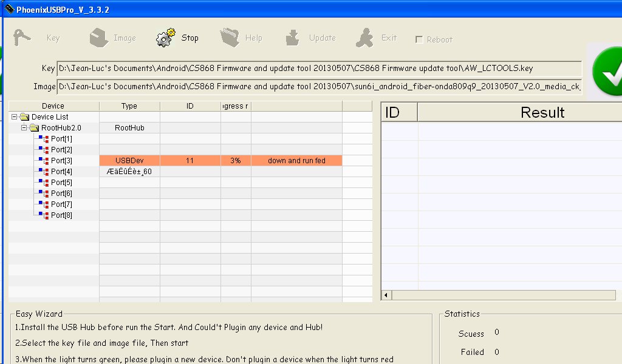Click the ID value 11 cell

[x=190, y=160]
